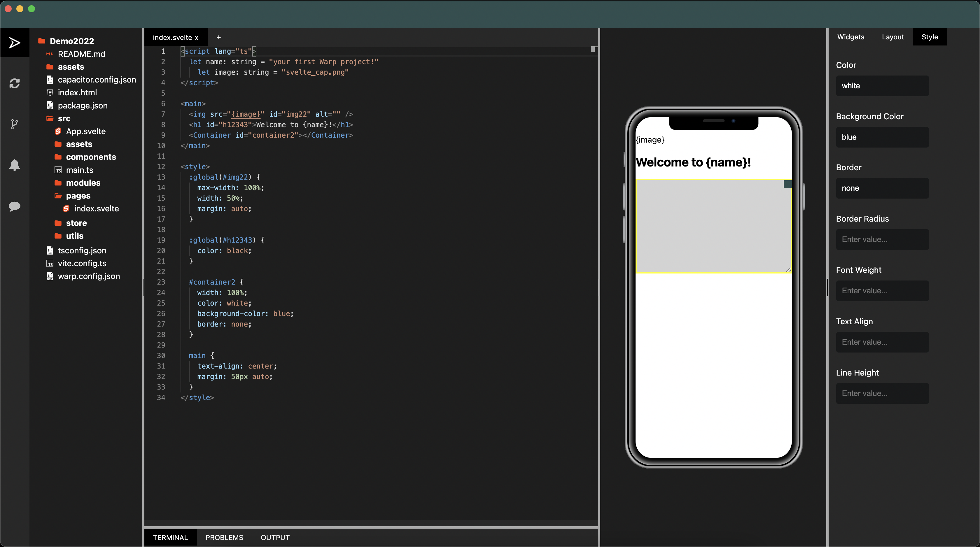Click the TS icon beside vite.config.ts
Screen dimensions: 980x547
pyautogui.click(x=50, y=263)
